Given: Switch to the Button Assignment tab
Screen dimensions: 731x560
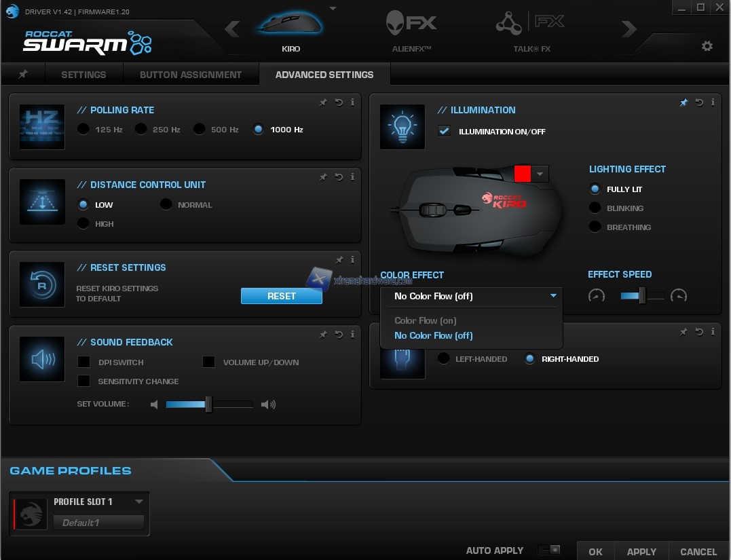Looking at the screenshot, I should [191, 75].
